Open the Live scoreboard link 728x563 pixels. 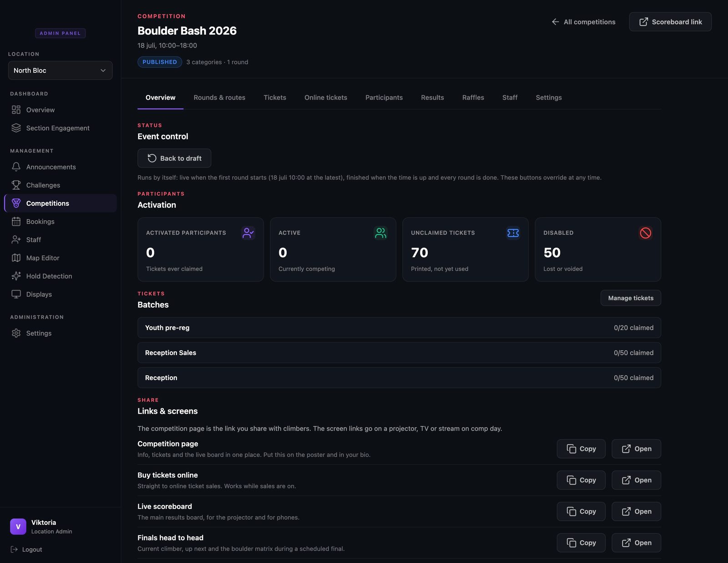tap(636, 512)
